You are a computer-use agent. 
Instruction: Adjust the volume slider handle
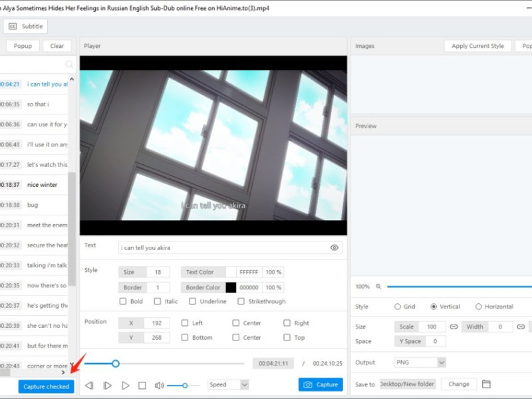[185, 386]
